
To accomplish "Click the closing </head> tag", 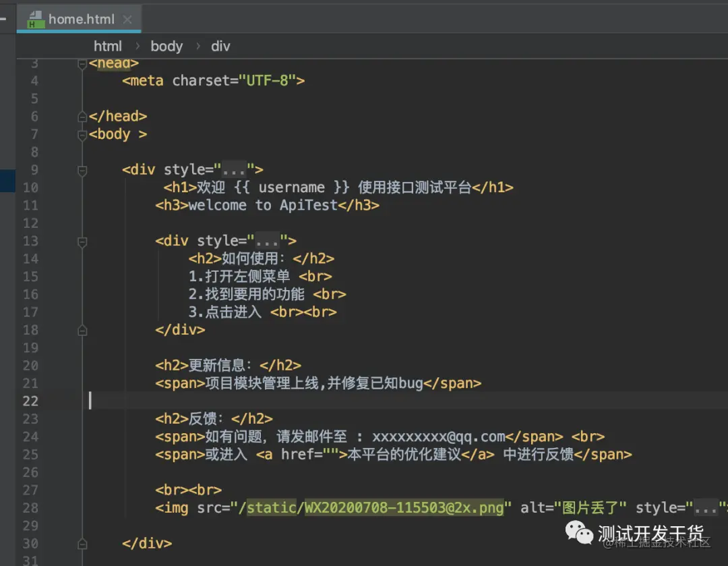I will click(x=118, y=116).
